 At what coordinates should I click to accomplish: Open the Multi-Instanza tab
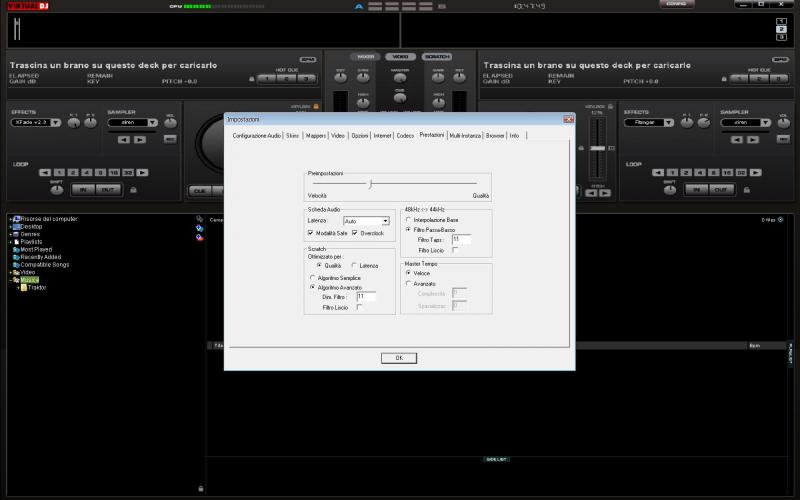[465, 136]
